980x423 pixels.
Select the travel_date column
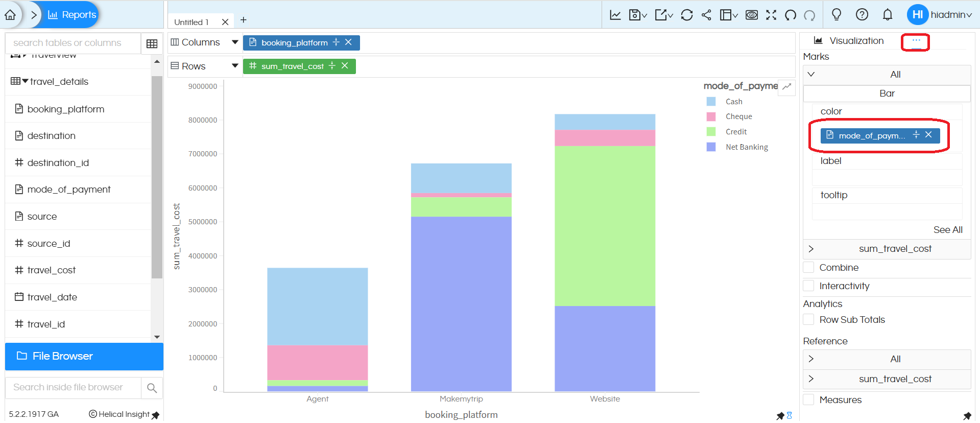[52, 297]
